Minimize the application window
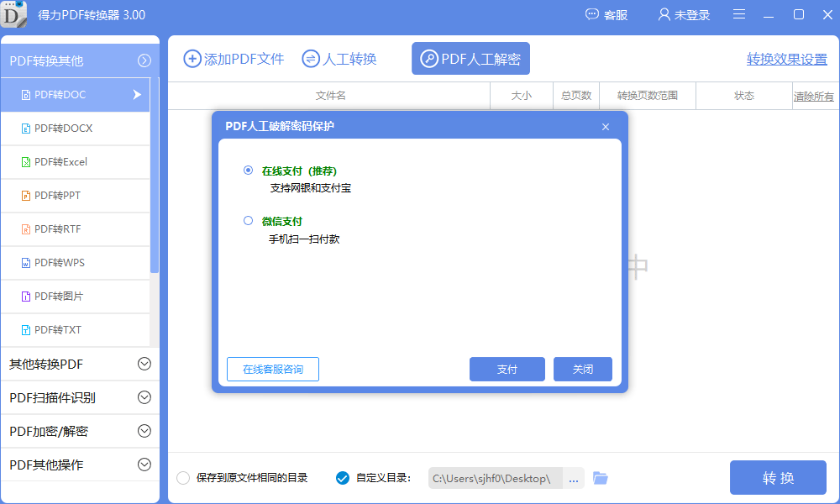The width and height of the screenshot is (840, 504). [769, 15]
